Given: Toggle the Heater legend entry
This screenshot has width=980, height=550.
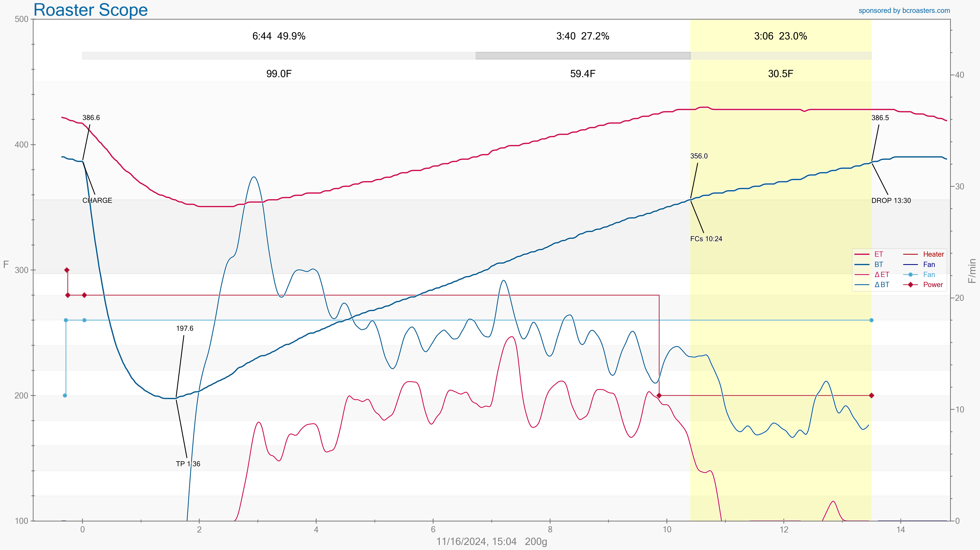Looking at the screenshot, I should tap(933, 254).
